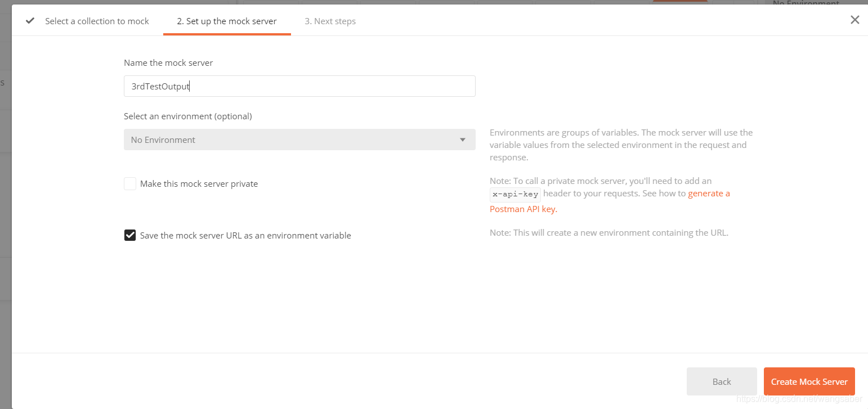Click 'Save the mock server URL' label text
Screen dimensions: 868x409
[245, 235]
